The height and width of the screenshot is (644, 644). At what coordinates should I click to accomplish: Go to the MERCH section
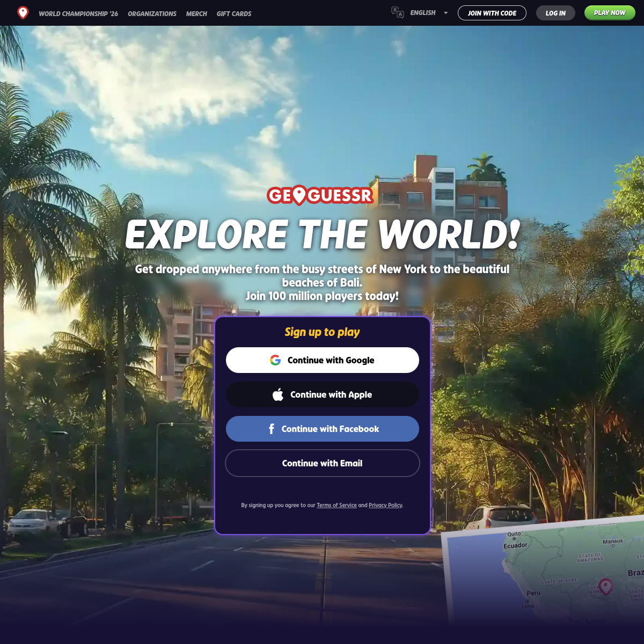pos(196,13)
